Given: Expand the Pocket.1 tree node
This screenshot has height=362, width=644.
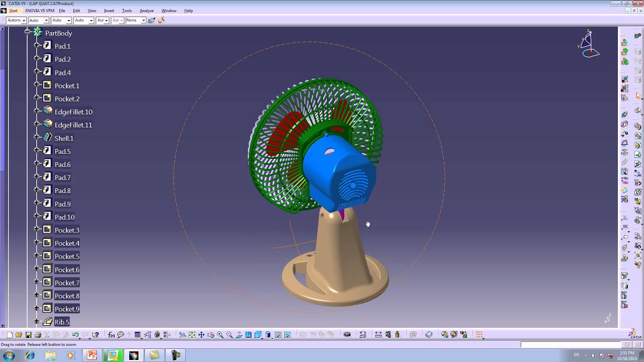Looking at the screenshot, I should (37, 85).
